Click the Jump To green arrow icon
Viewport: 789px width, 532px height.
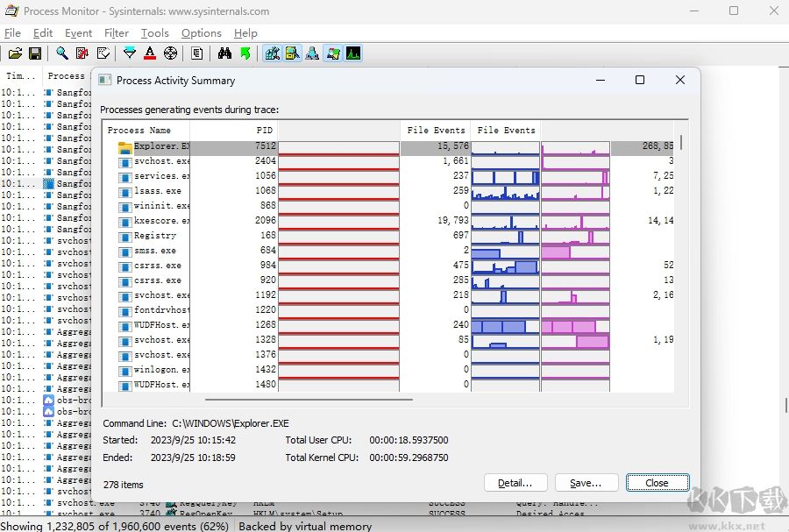(x=245, y=53)
